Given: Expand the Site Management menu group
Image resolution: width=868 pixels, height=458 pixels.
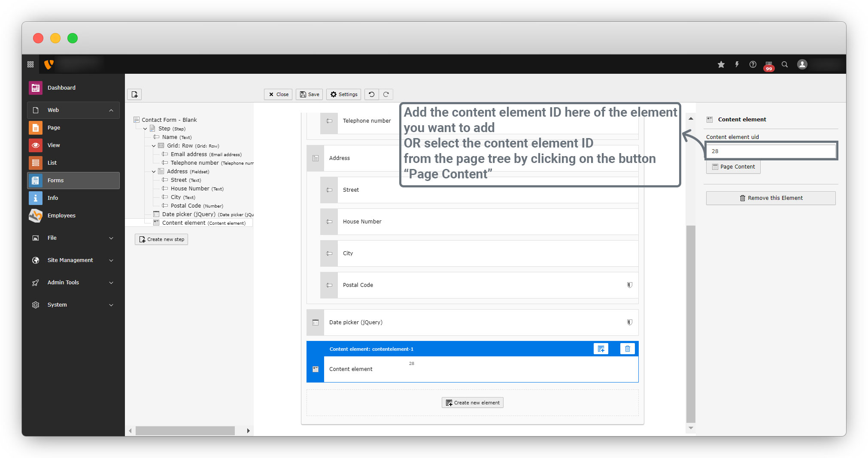Looking at the screenshot, I should pyautogui.click(x=111, y=260).
